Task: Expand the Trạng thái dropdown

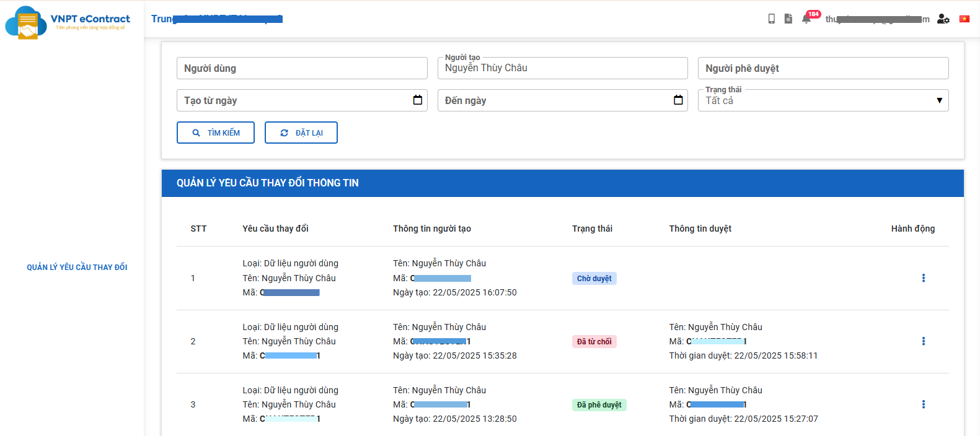Action: (823, 100)
